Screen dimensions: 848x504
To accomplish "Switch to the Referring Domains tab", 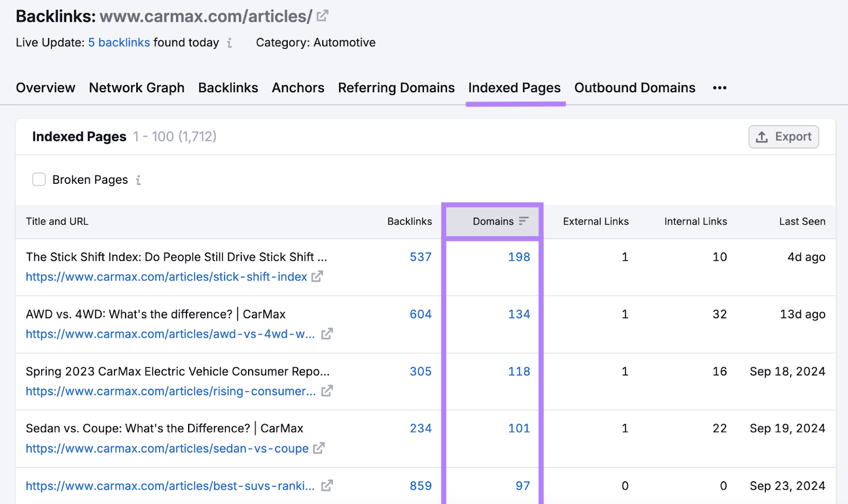I will tap(396, 88).
